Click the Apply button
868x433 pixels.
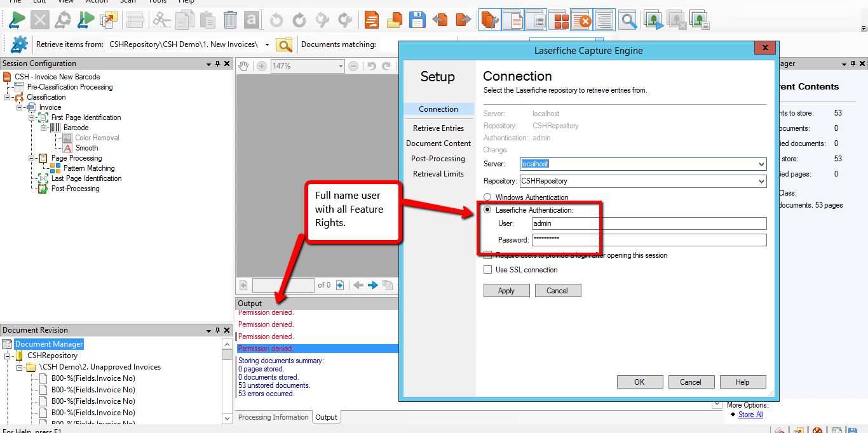506,291
